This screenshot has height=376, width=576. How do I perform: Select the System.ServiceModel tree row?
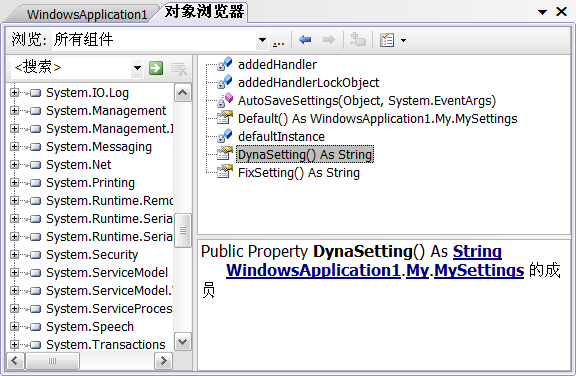click(x=107, y=272)
